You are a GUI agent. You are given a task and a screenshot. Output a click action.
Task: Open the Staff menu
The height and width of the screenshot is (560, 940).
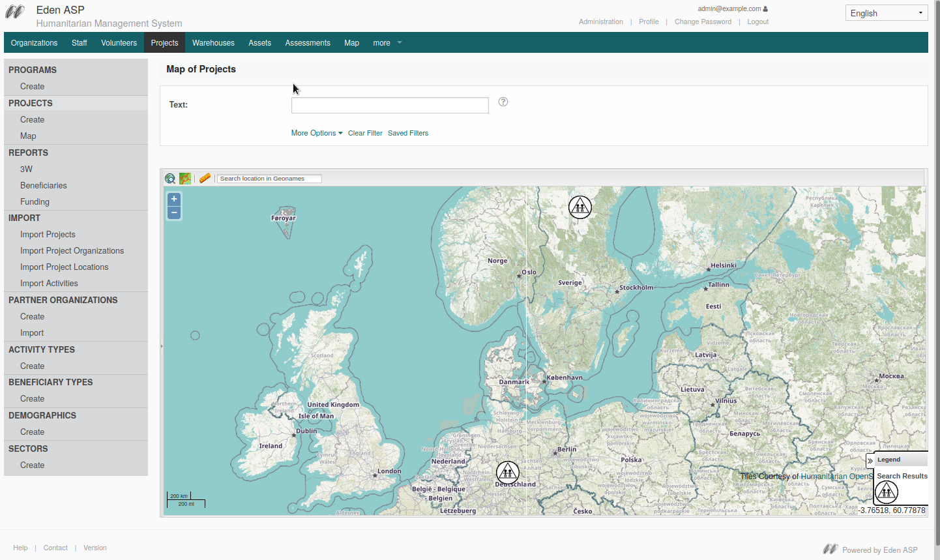pos(80,43)
